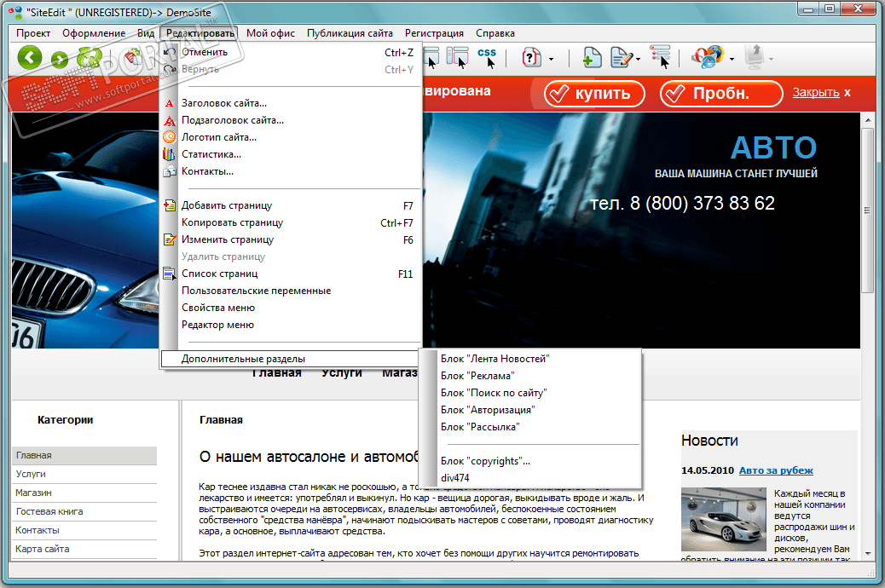Screen dimensions: 885x588
Task: Click the icon beside Логотип сайта
Action: point(170,136)
